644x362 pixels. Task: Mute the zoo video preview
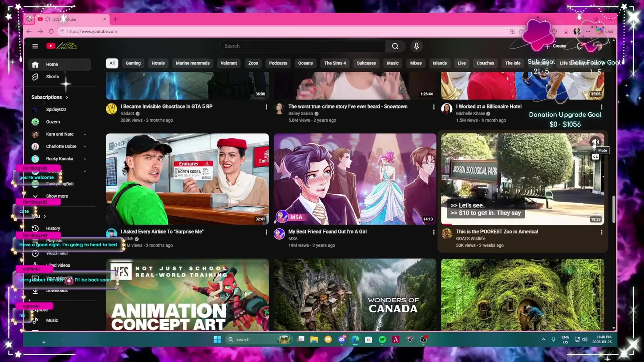tap(595, 142)
